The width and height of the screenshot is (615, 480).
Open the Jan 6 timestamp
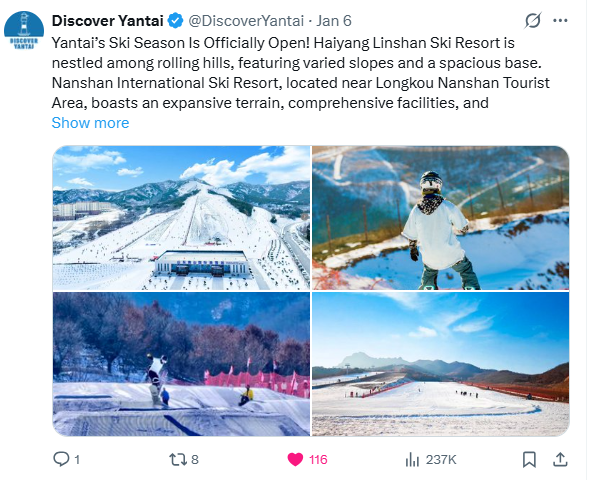coord(334,21)
